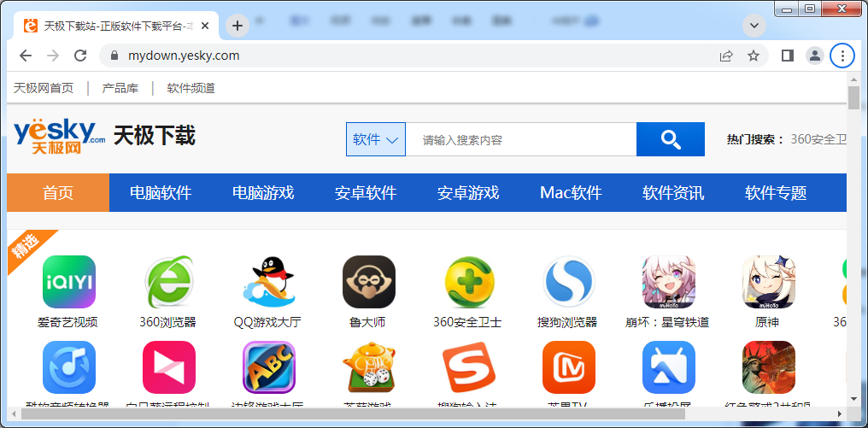Open the blue screen casting app icon
The height and width of the screenshot is (428, 868).
coord(669,367)
